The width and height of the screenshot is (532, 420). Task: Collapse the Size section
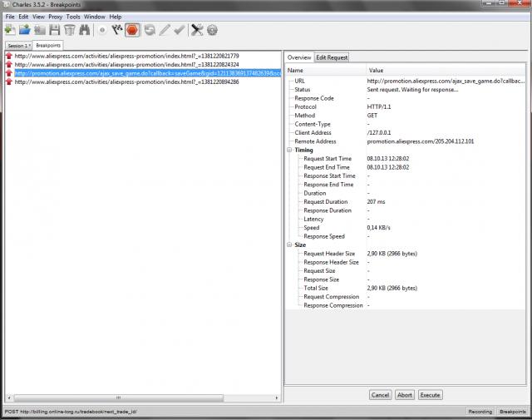289,245
